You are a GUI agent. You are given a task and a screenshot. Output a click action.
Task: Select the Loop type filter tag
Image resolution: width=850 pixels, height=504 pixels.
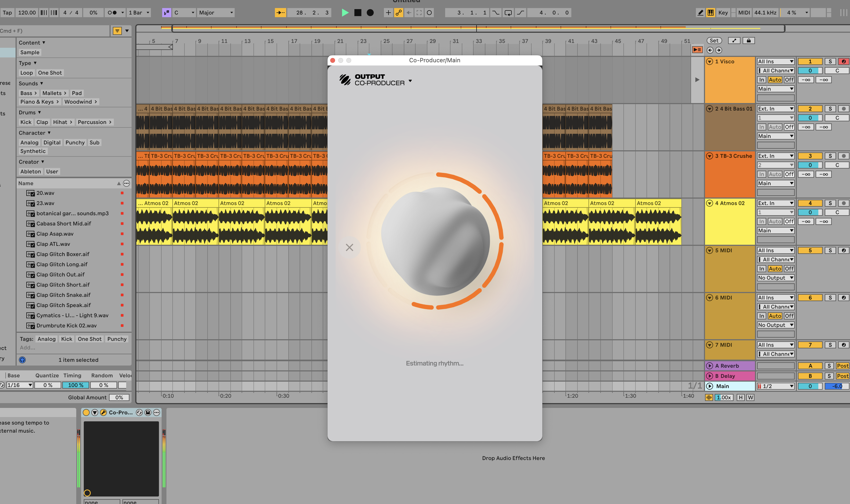tap(27, 73)
